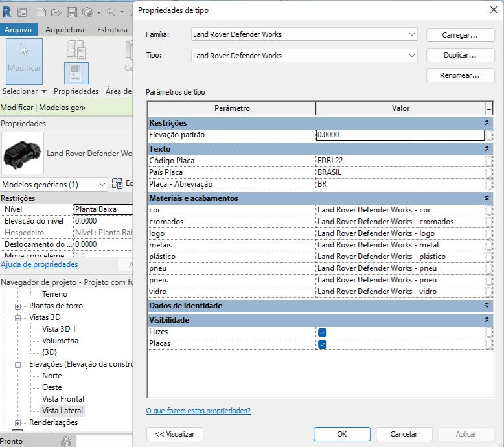The width and height of the screenshot is (504, 447).
Task: Collapse the Visibilidade parameter group
Action: click(487, 320)
